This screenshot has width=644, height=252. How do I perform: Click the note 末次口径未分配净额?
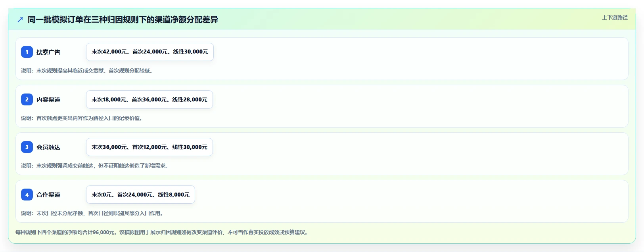click(x=92, y=213)
